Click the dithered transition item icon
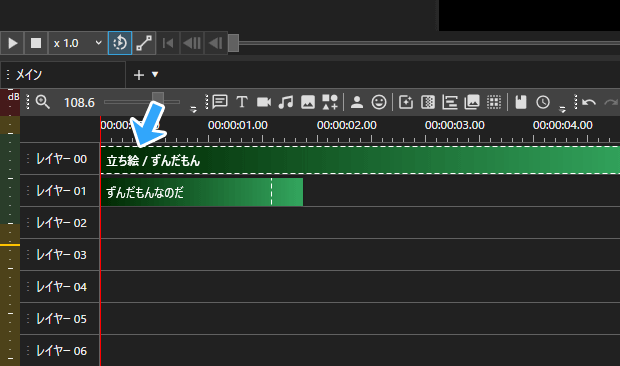The width and height of the screenshot is (620, 366). pos(428,102)
